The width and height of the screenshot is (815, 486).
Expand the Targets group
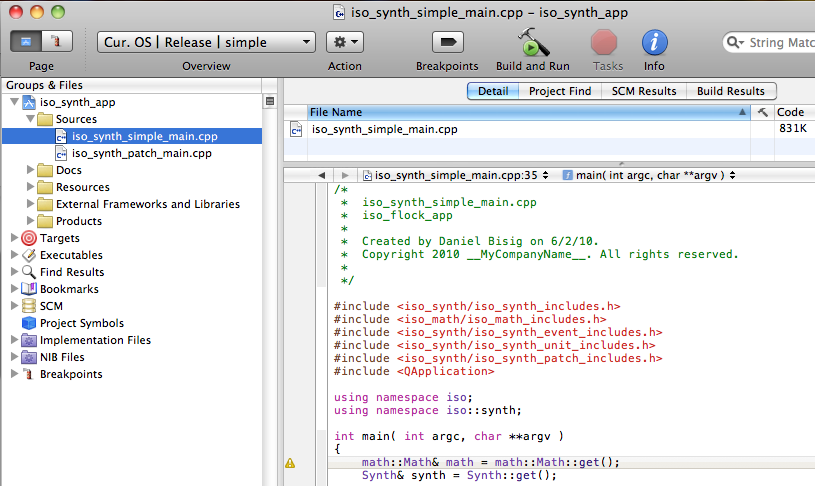pyautogui.click(x=14, y=238)
